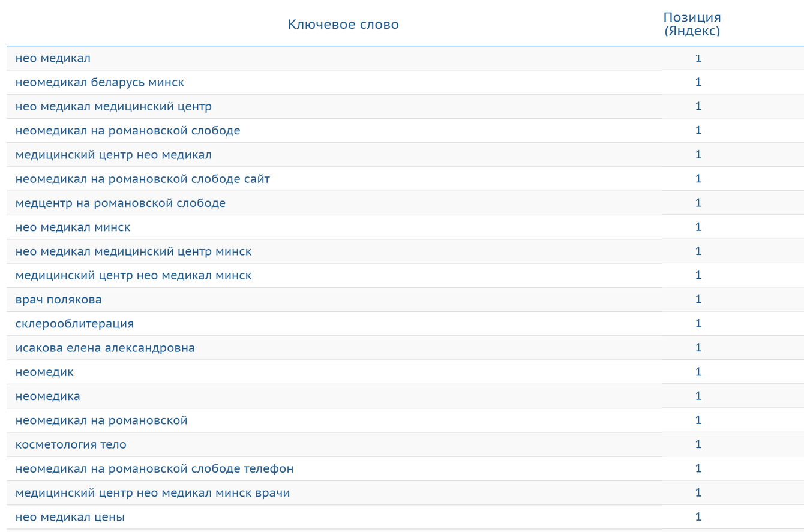Click 'нео медикал медицинский центр минск' keyword
This screenshot has width=804, height=532.
(x=134, y=251)
